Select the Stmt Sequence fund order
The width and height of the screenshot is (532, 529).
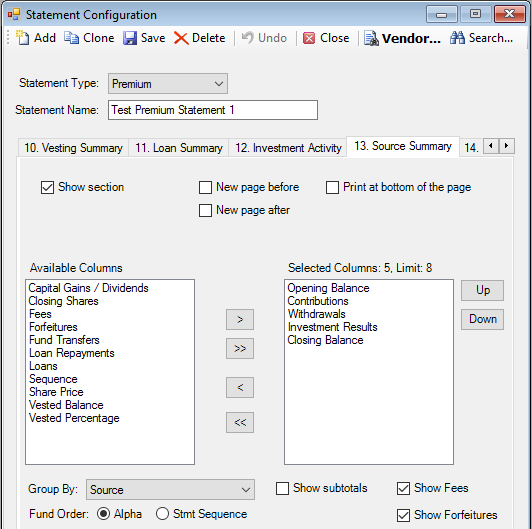coord(163,514)
